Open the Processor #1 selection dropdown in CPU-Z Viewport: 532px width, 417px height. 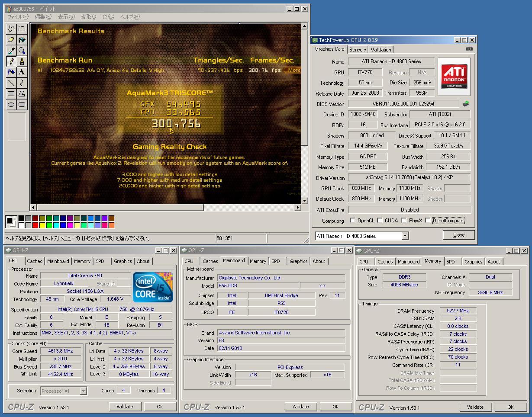point(83,391)
